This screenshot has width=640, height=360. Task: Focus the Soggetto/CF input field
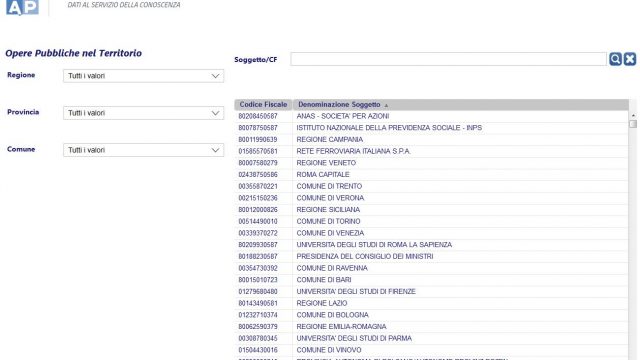[448, 59]
